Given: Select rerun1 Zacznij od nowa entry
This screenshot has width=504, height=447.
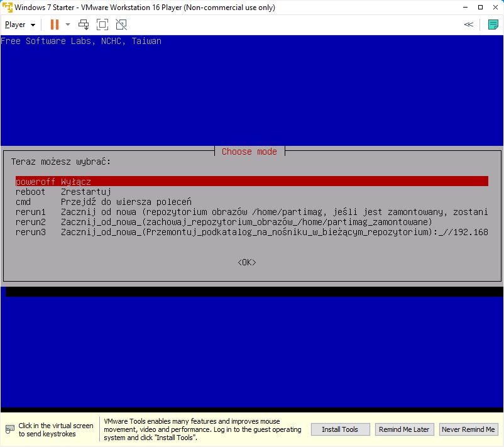Looking at the screenshot, I should pyautogui.click(x=251, y=212).
